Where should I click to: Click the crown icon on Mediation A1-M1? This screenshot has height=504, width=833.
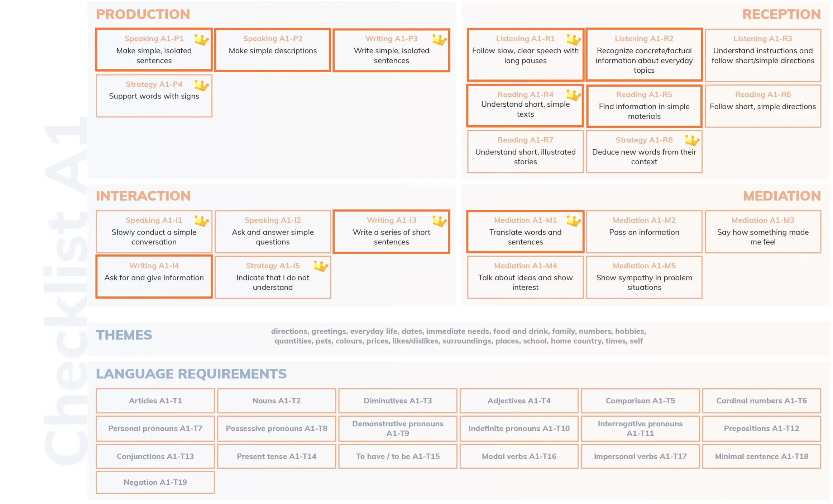pos(573,221)
